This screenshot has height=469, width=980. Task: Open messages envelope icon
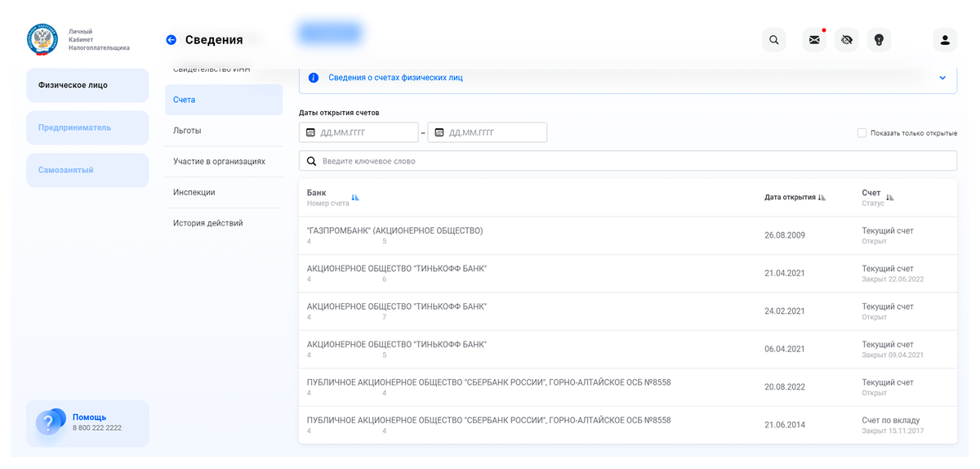tap(814, 40)
